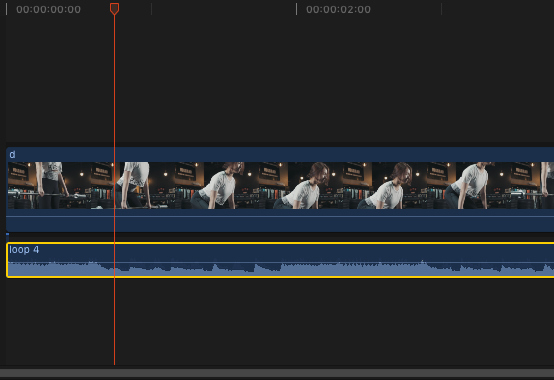The width and height of the screenshot is (554, 380).
Task: Click the red playhead handle in ruler
Action: coord(114,9)
